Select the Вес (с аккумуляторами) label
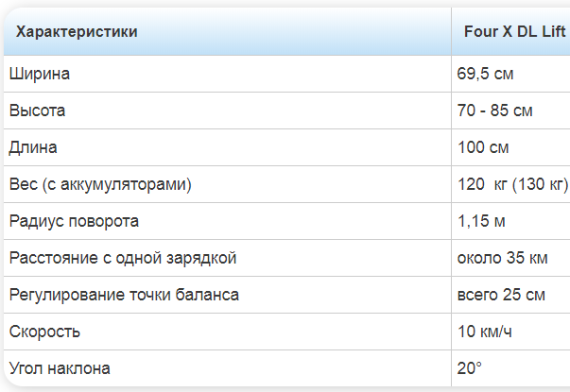Viewport: 570px width, 392px height. click(x=100, y=184)
